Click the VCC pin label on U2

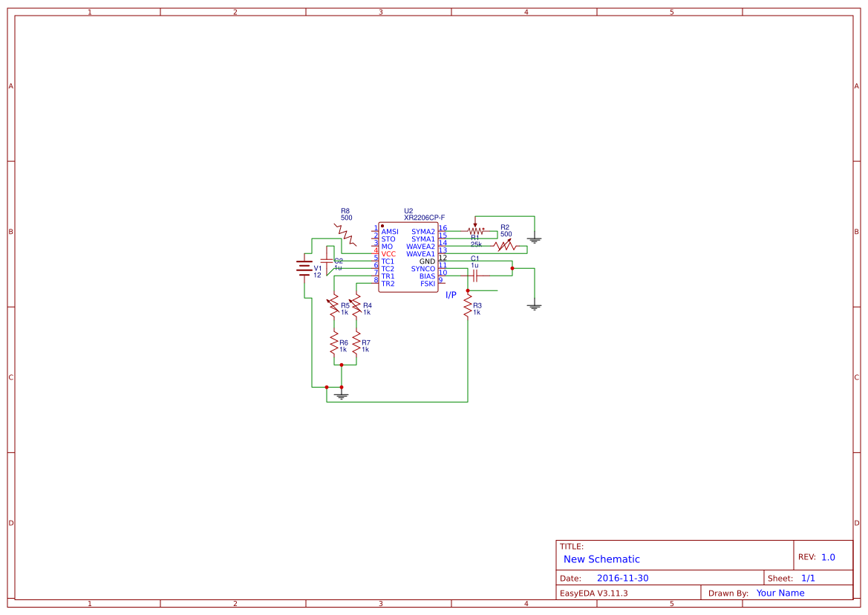click(388, 253)
